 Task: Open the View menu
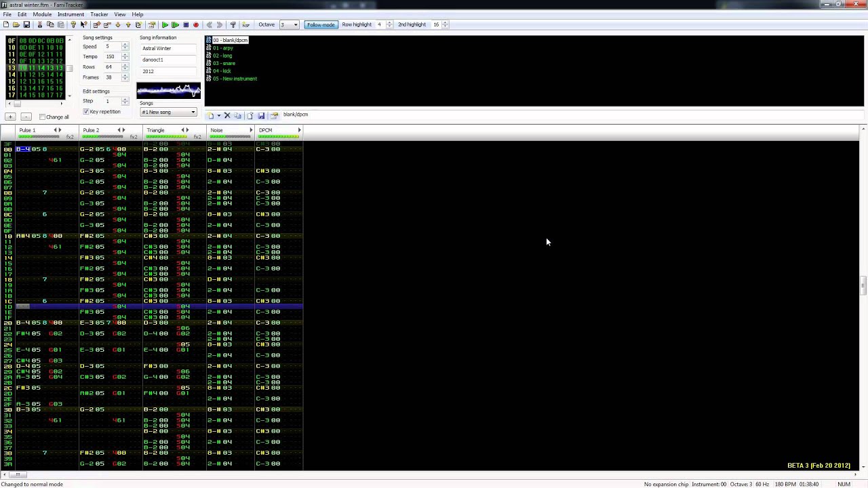click(x=120, y=14)
